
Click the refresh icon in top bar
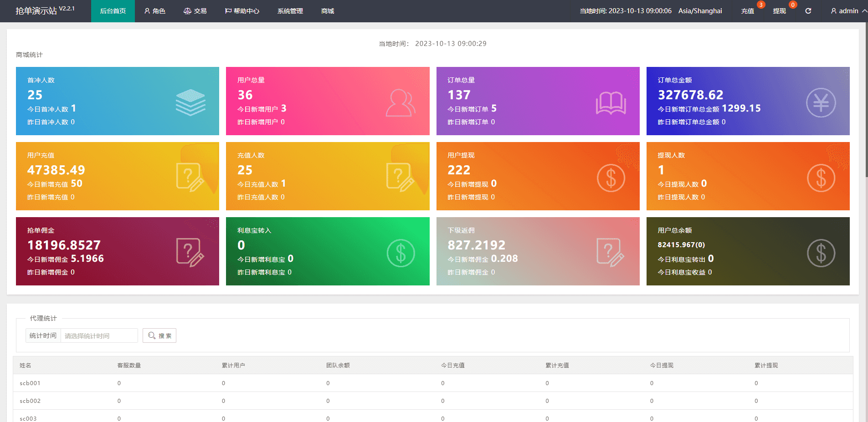point(808,11)
